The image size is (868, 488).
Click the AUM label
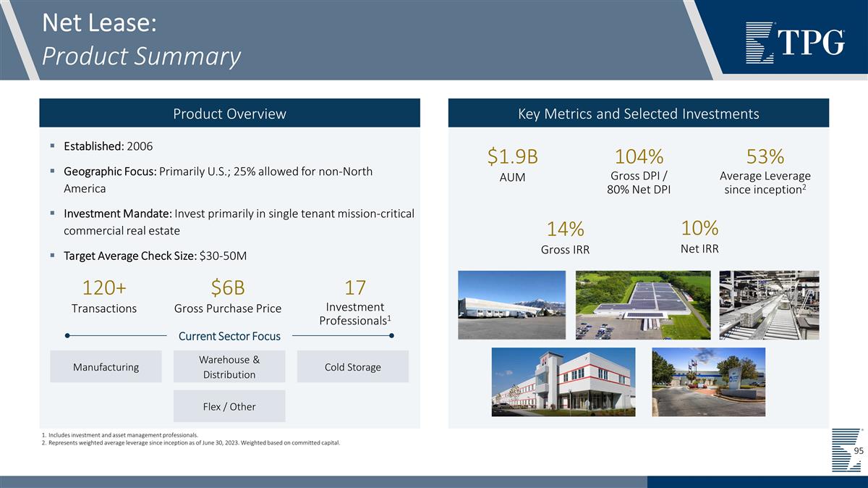pyautogui.click(x=512, y=177)
